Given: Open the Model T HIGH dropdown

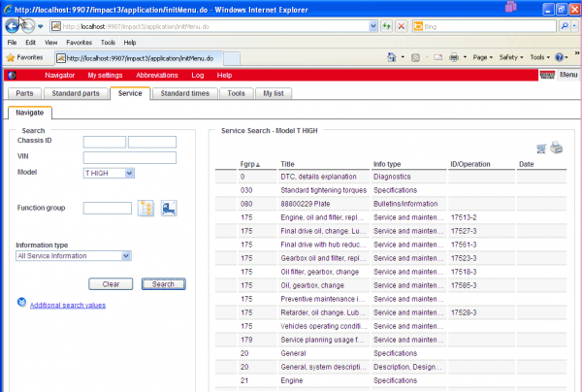Looking at the screenshot, I should click(x=109, y=173).
